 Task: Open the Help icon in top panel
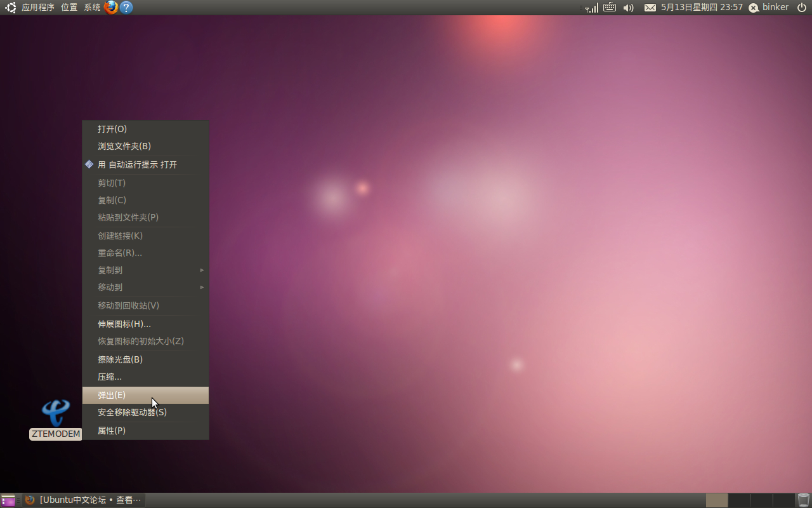tap(126, 8)
